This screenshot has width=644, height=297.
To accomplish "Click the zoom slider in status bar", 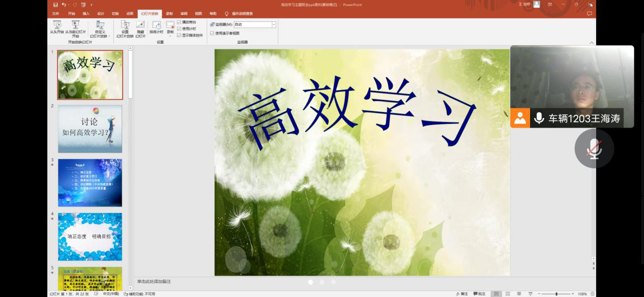I will 556,294.
